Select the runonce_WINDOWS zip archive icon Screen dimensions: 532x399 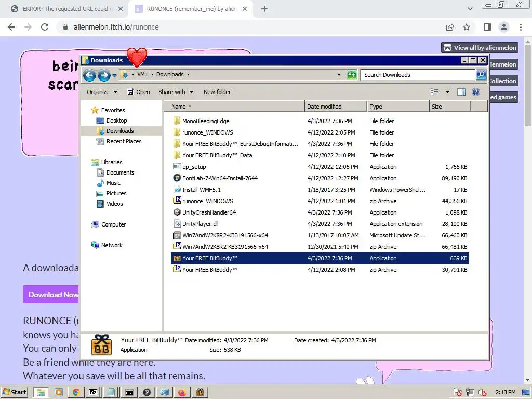[177, 201]
